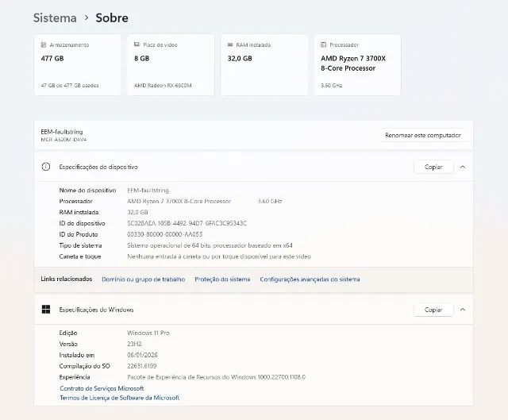
Task: Click the RAM instalada icon
Action: click(x=229, y=45)
